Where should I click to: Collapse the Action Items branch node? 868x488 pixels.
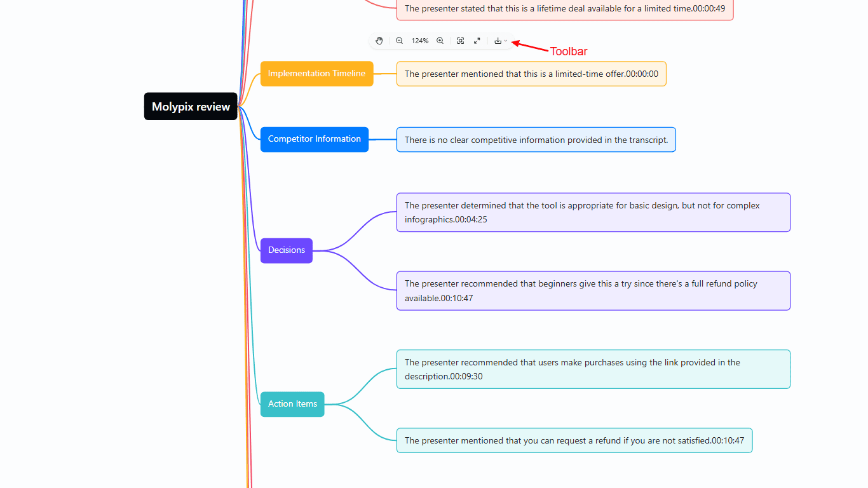(292, 404)
